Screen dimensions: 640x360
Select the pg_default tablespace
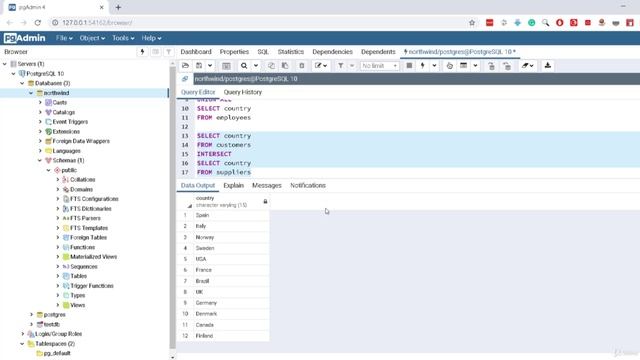point(57,353)
